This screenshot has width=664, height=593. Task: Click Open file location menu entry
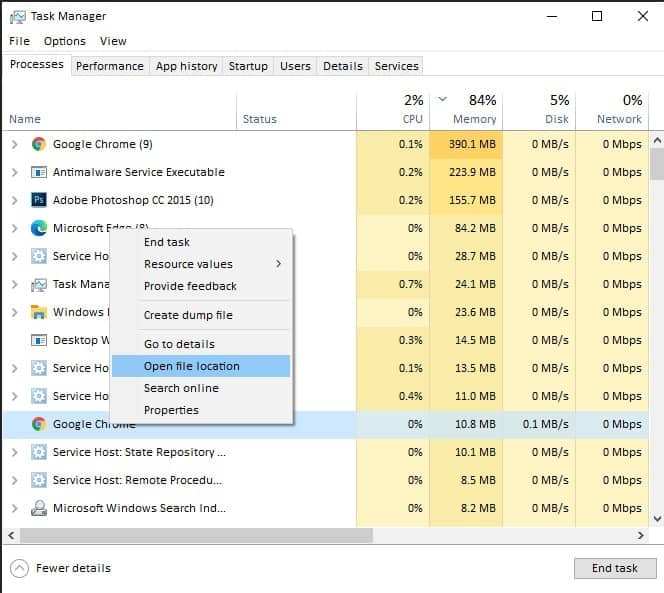click(201, 366)
